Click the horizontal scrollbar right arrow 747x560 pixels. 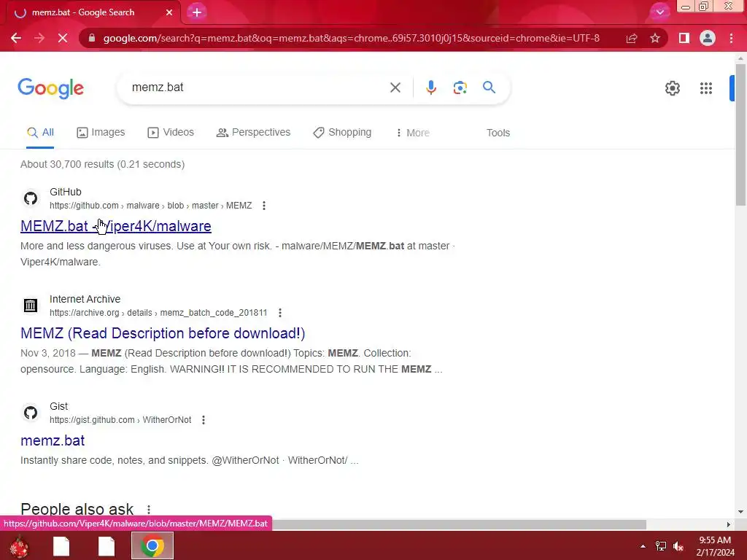pos(728,524)
